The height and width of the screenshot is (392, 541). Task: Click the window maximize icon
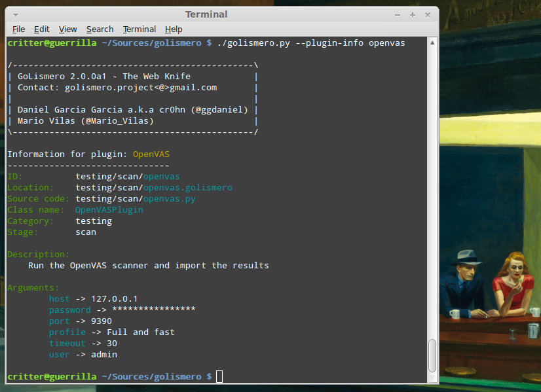coord(411,14)
